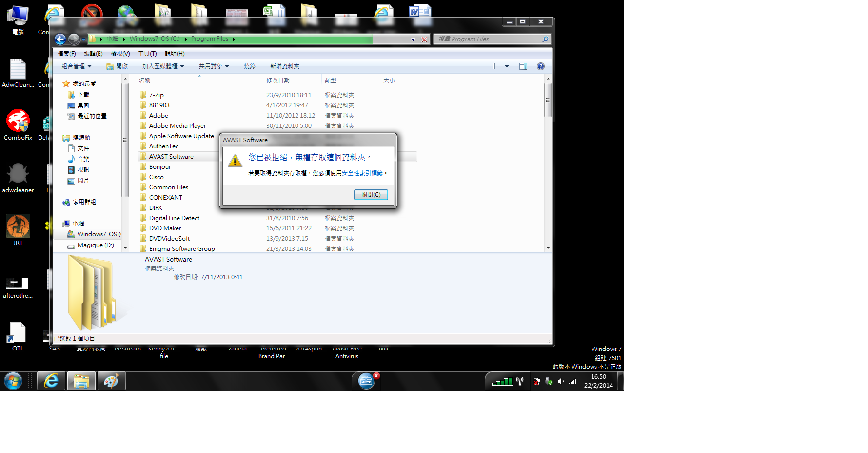Open the 檔案(F) menu

coord(67,54)
